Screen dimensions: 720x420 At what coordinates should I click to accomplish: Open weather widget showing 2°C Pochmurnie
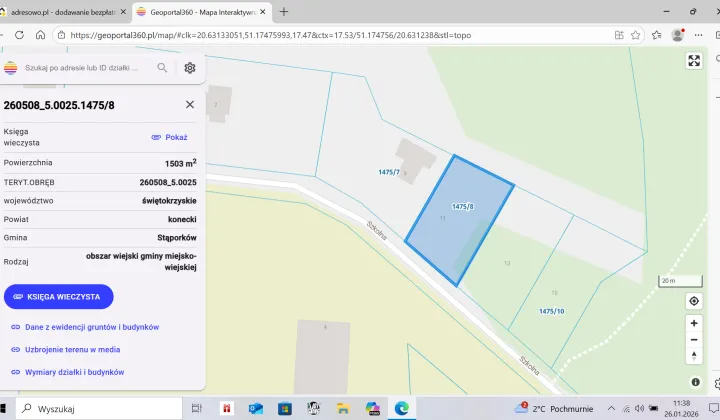pyautogui.click(x=554, y=408)
